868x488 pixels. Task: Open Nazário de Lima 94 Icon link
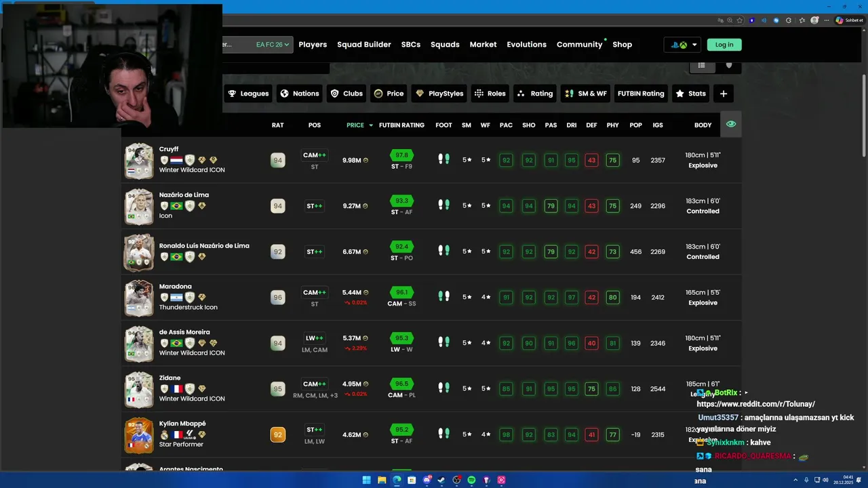[x=184, y=195]
